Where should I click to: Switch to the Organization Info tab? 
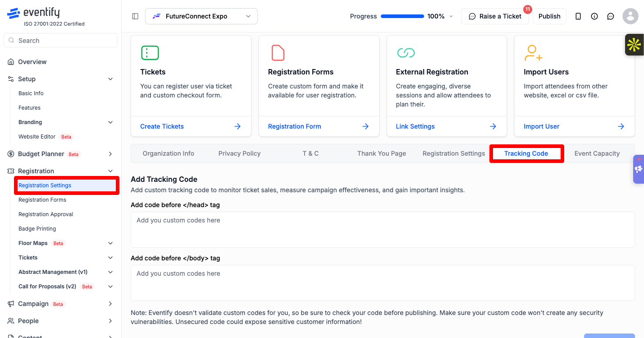tap(169, 153)
